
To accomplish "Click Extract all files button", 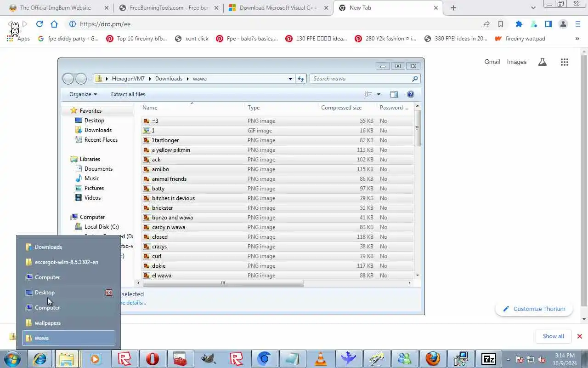I will [x=128, y=94].
